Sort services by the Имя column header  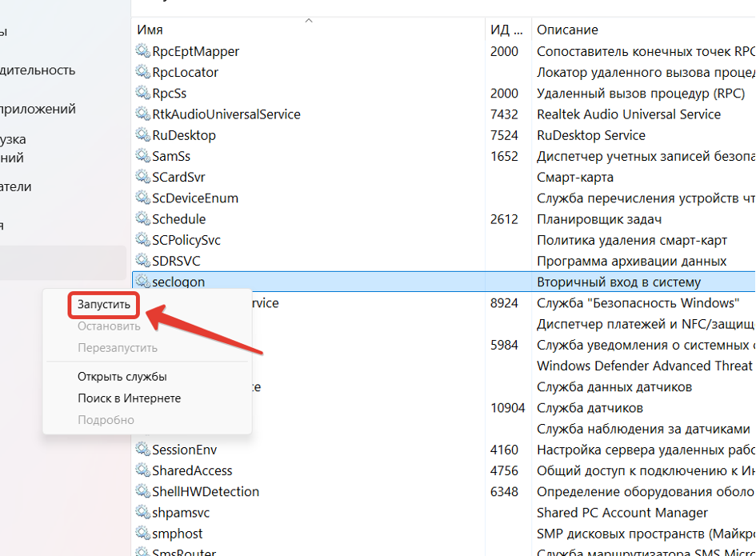click(150, 30)
